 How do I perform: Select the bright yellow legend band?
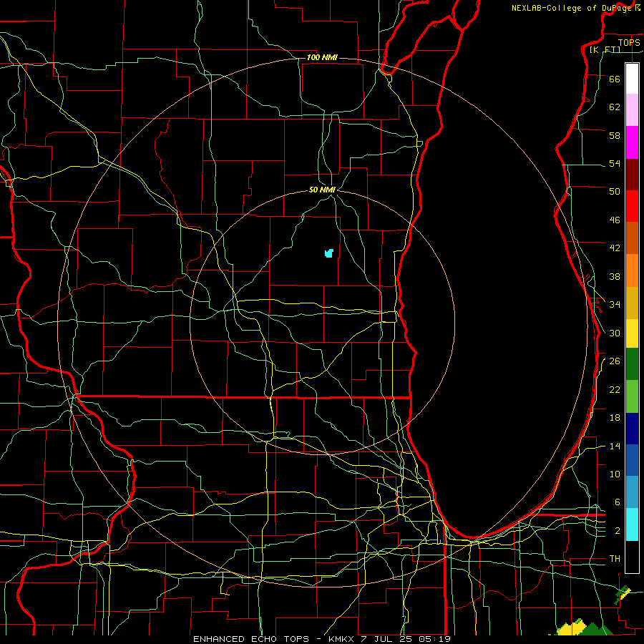click(632, 333)
